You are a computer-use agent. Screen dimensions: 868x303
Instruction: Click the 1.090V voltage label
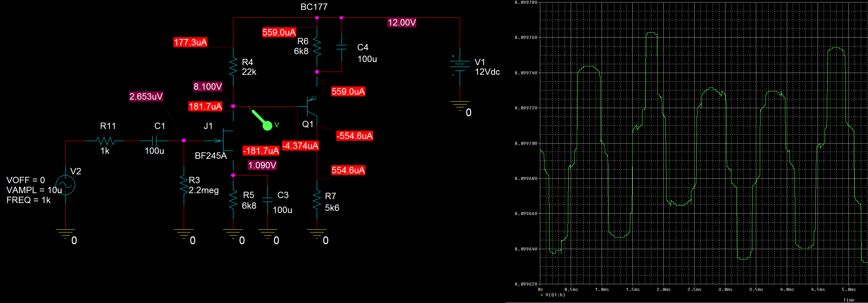[x=262, y=165]
